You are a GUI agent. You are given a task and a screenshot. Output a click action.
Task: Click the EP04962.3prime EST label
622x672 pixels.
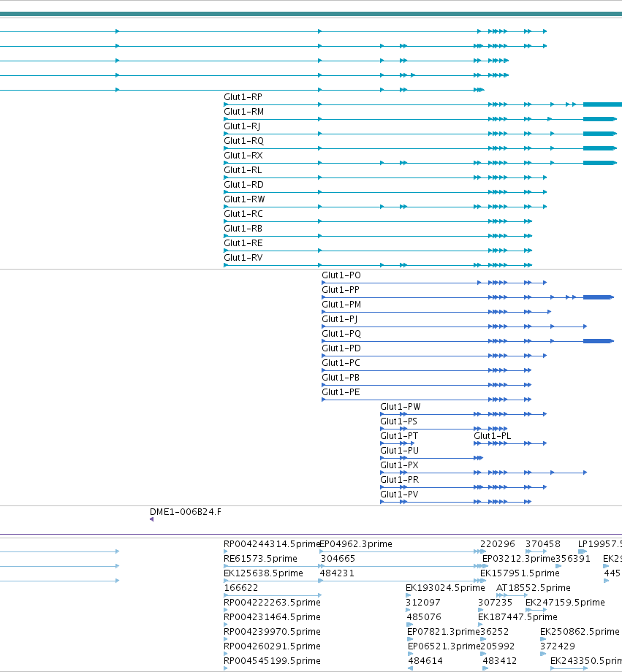[x=356, y=544]
